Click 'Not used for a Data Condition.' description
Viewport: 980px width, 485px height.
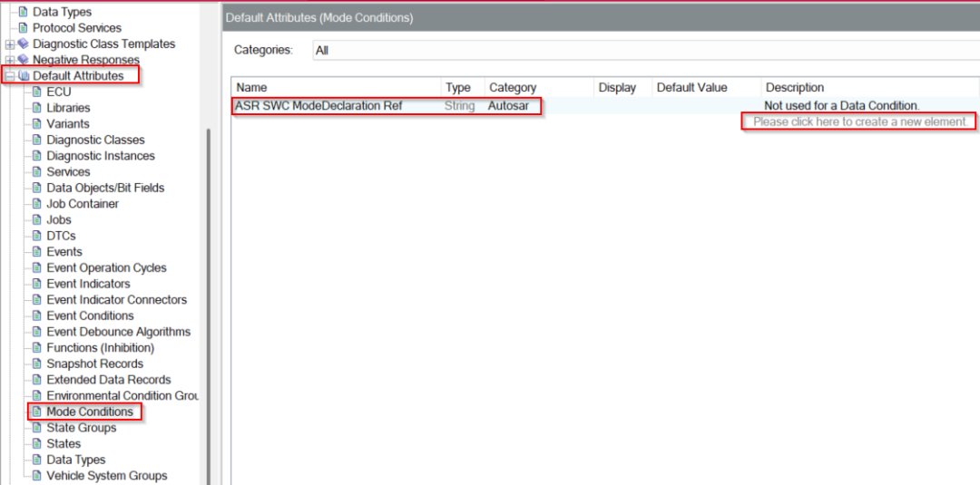point(842,106)
